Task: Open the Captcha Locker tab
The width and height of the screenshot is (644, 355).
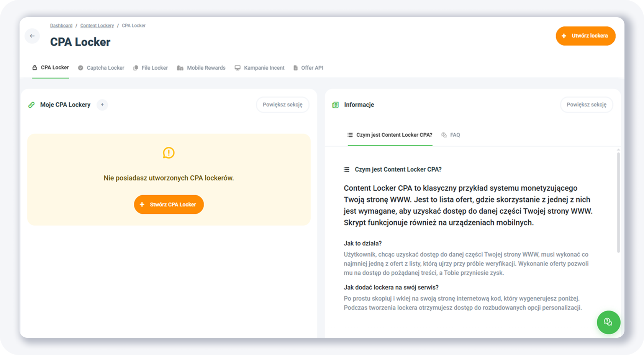Action: click(x=101, y=68)
